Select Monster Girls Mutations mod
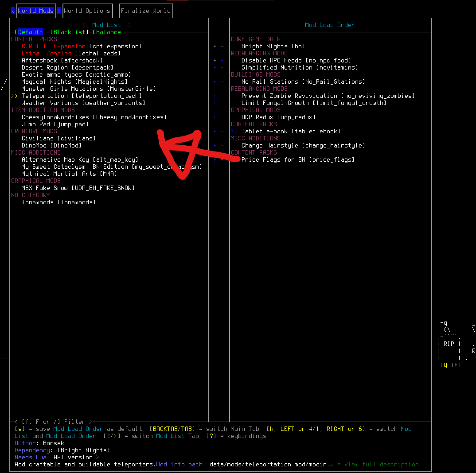The image size is (476, 473). pyautogui.click(x=89, y=89)
